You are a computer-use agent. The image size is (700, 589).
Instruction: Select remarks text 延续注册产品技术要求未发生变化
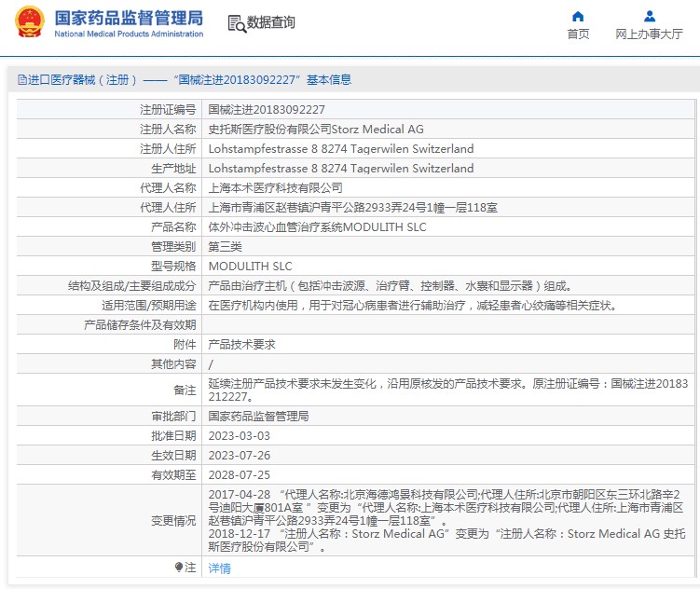point(447,390)
